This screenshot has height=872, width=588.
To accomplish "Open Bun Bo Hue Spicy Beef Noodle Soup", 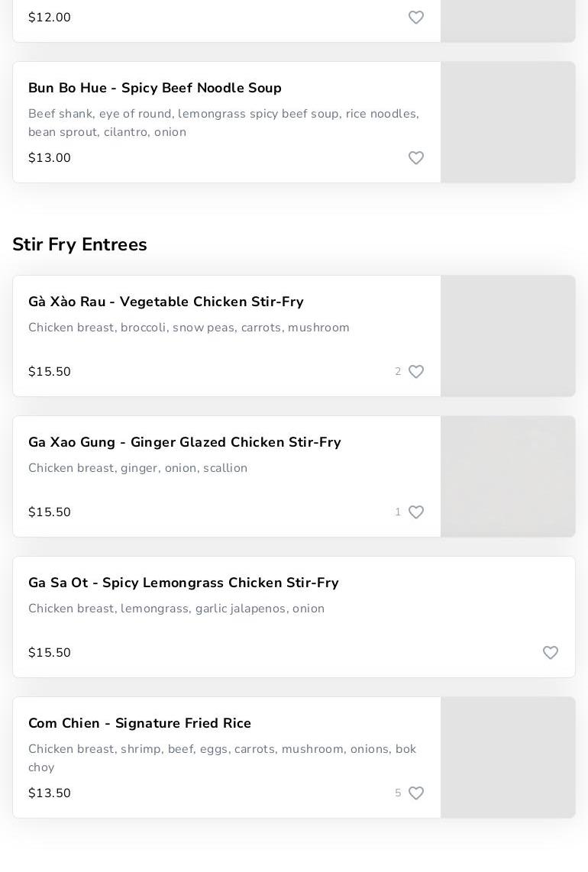I will [155, 89].
